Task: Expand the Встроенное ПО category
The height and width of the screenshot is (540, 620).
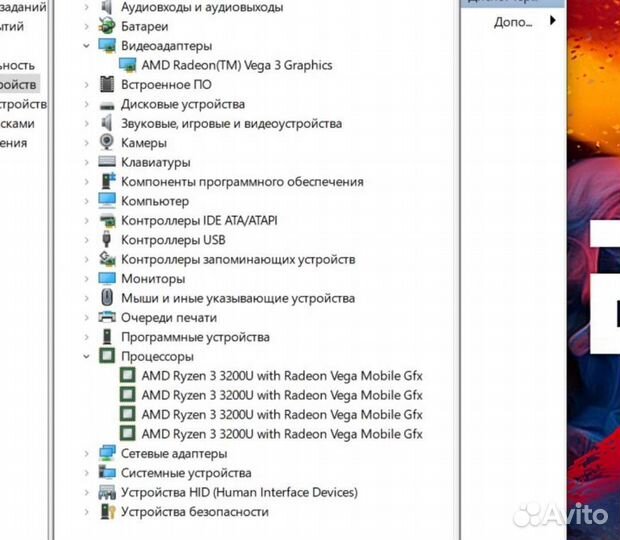Action: click(x=86, y=85)
